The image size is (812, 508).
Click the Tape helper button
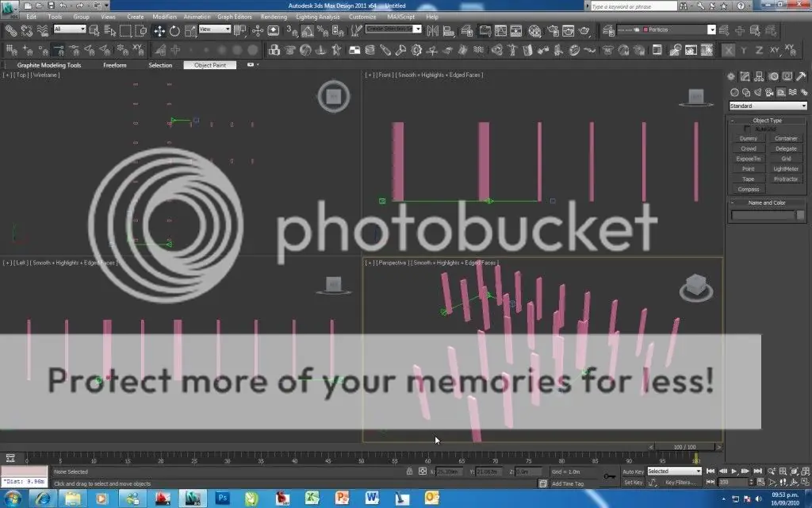(749, 179)
